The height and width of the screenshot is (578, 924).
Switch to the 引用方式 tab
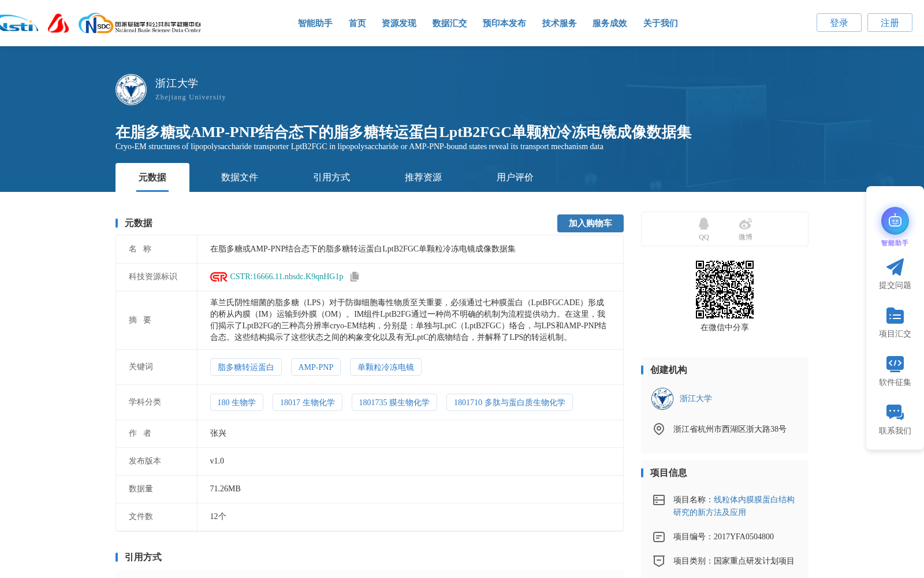[331, 177]
